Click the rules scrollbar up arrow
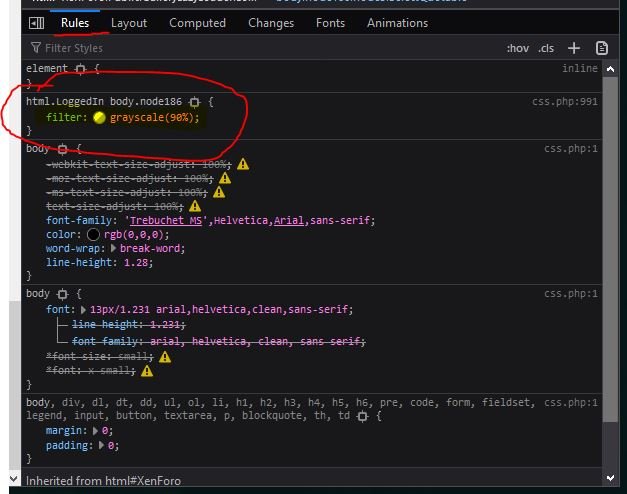627x494 pixels. 610,69
